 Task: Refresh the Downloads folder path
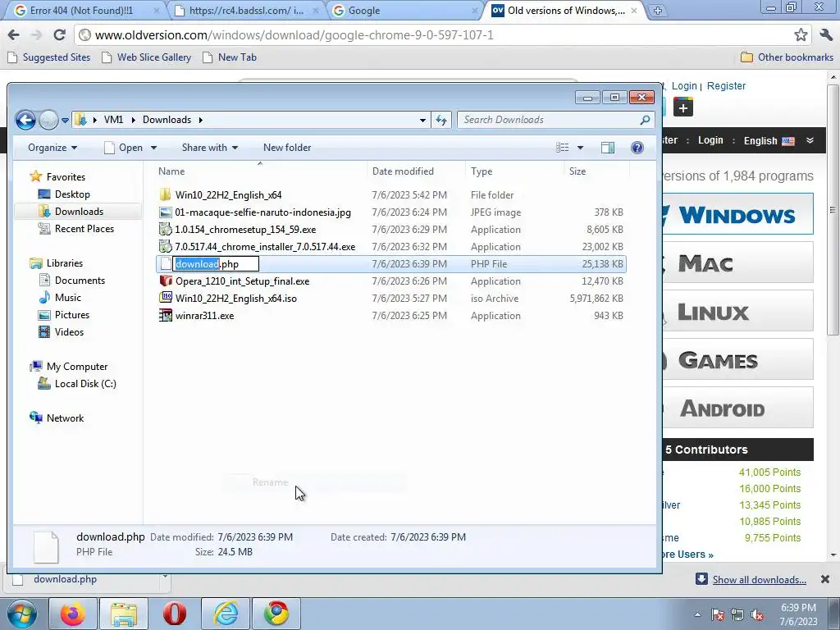pos(442,120)
